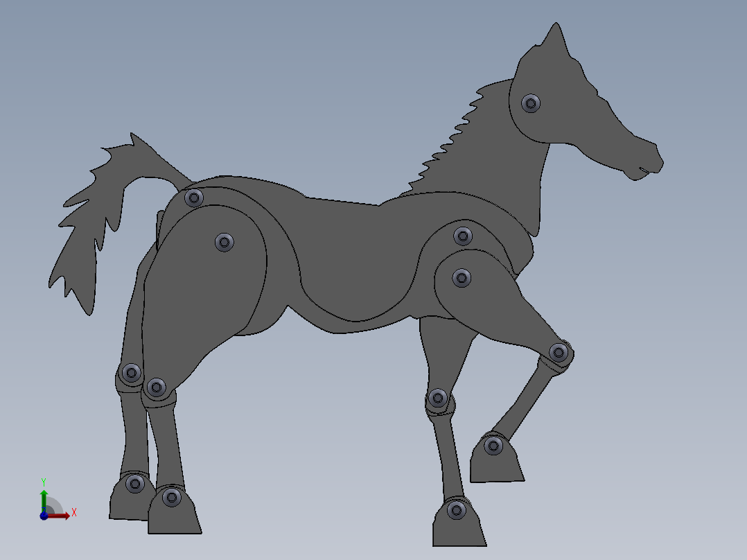Click the green Y axis arrow of the triad
The width and height of the screenshot is (747, 560).
click(44, 500)
